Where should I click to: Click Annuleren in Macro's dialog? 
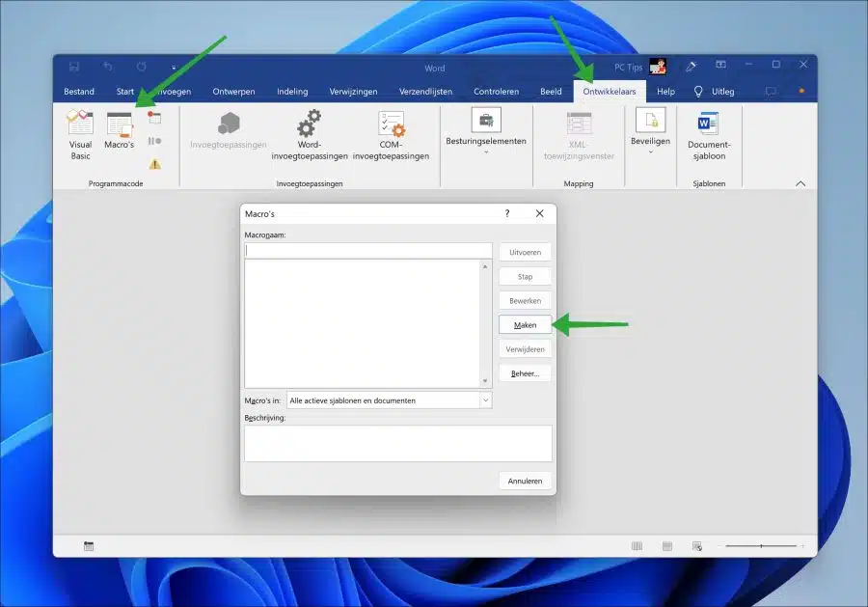525,481
